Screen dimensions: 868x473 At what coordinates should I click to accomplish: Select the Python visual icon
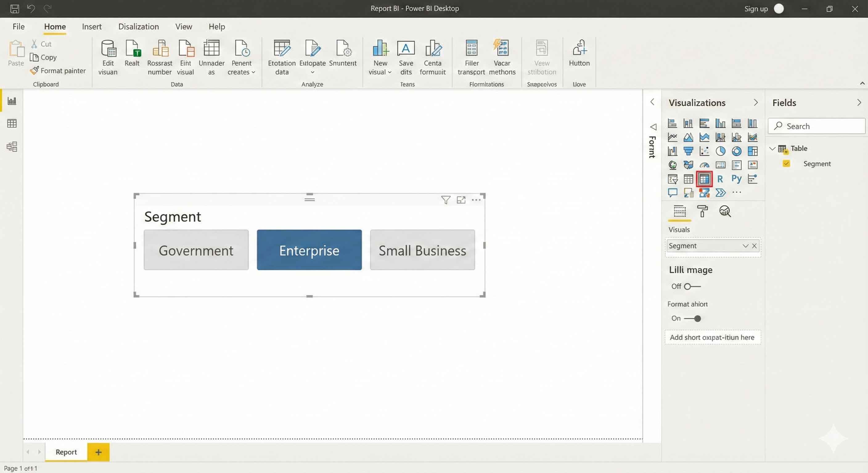736,179
